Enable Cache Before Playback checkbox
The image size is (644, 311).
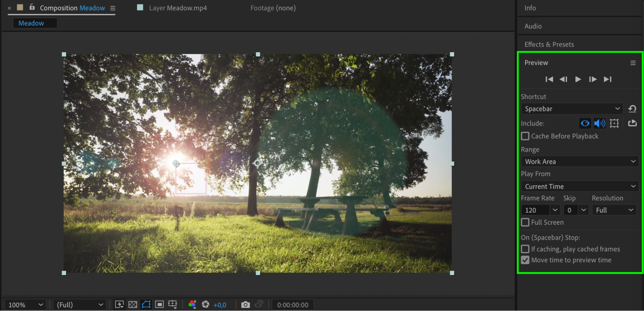525,136
